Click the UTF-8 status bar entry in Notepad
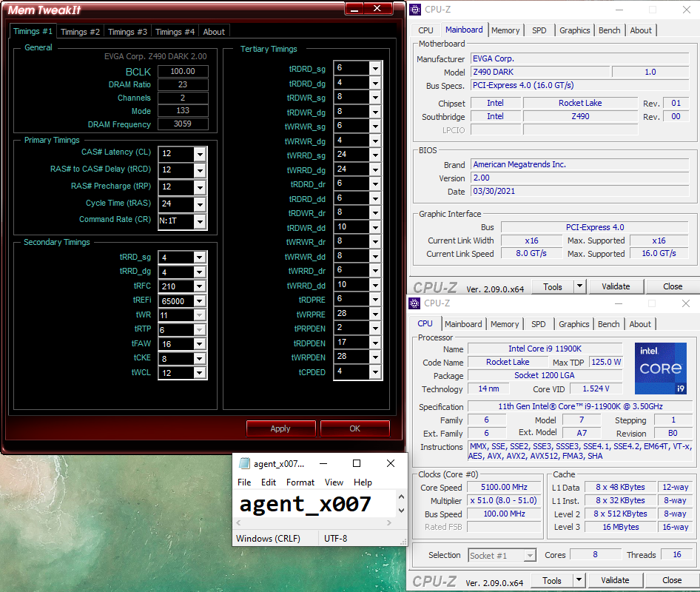 [336, 539]
